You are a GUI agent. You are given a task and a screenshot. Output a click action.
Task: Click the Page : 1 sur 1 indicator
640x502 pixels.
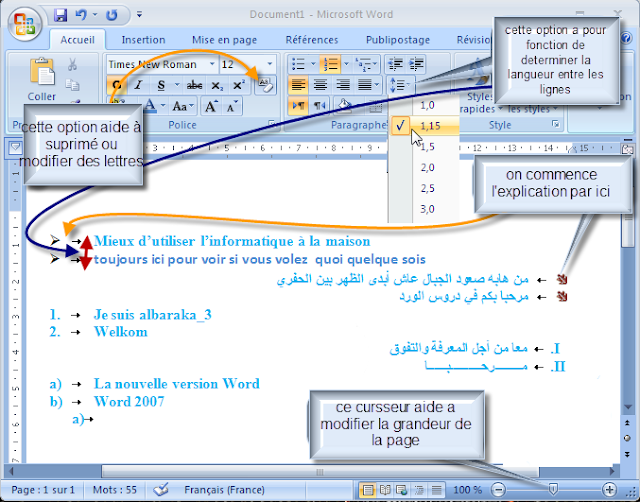coord(43,489)
